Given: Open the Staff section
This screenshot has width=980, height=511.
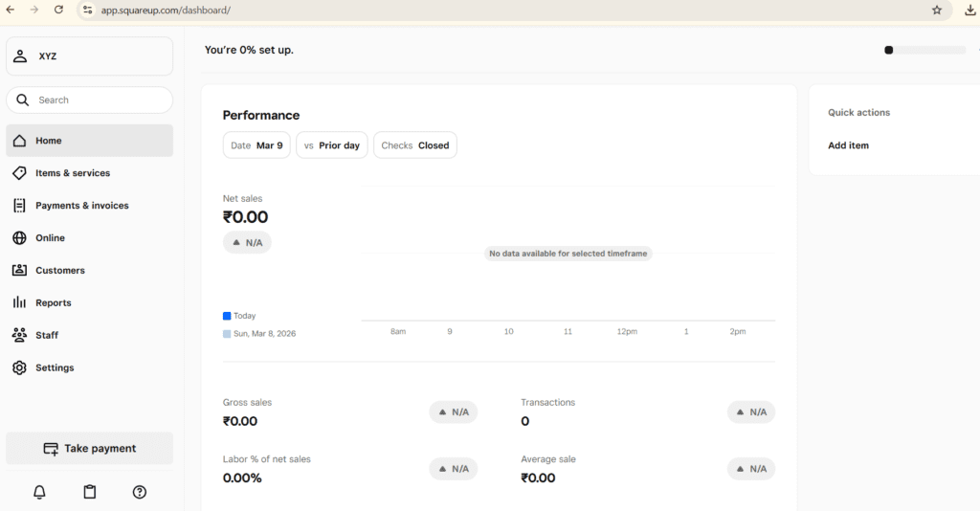Looking at the screenshot, I should (x=47, y=335).
